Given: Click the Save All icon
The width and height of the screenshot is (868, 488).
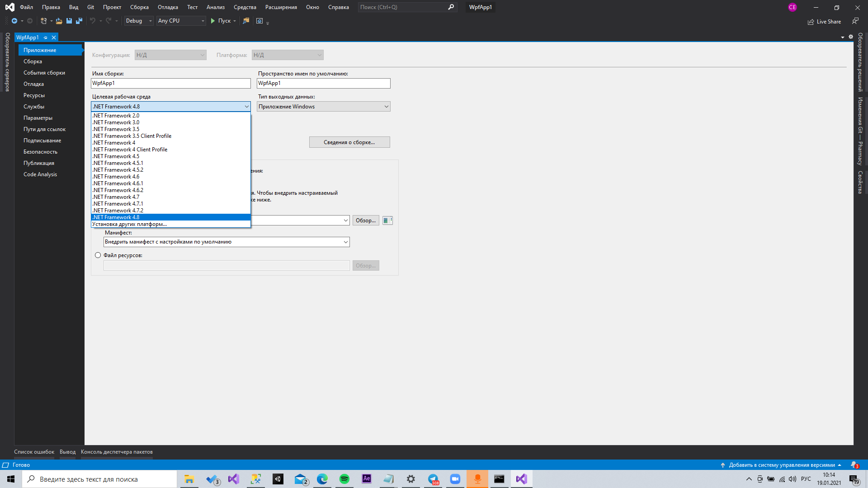Looking at the screenshot, I should 79,21.
